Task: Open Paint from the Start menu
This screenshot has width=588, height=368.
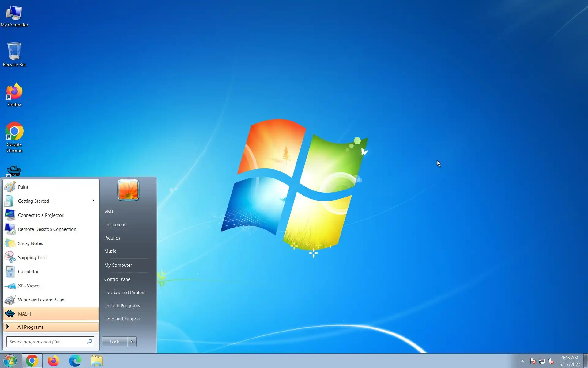Action: [x=23, y=187]
